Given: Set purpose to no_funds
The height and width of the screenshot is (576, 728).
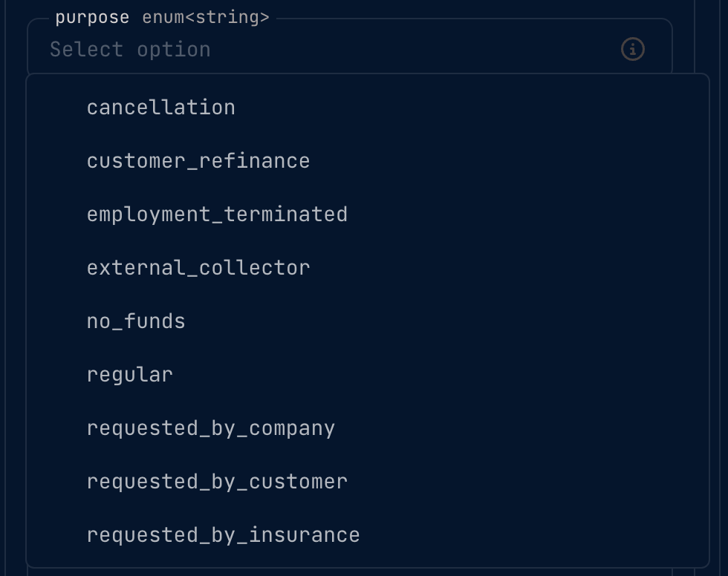Looking at the screenshot, I should click(x=136, y=321).
